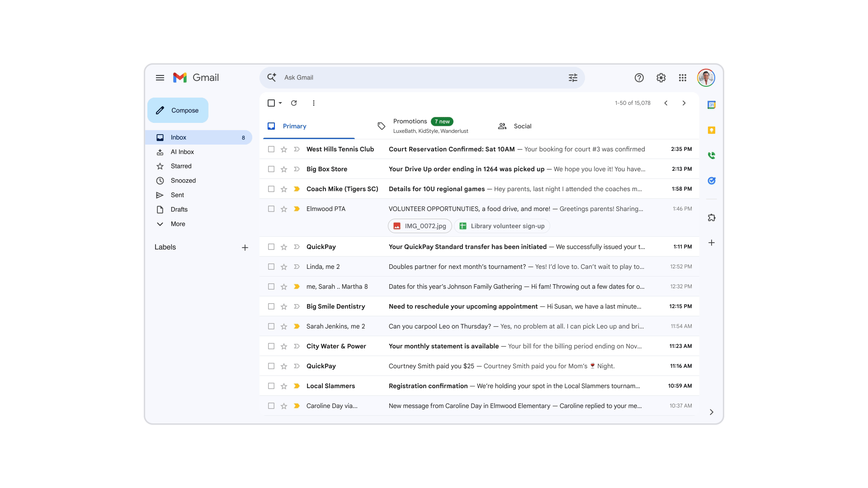Open Google Calendar side panel icon

coord(711,105)
